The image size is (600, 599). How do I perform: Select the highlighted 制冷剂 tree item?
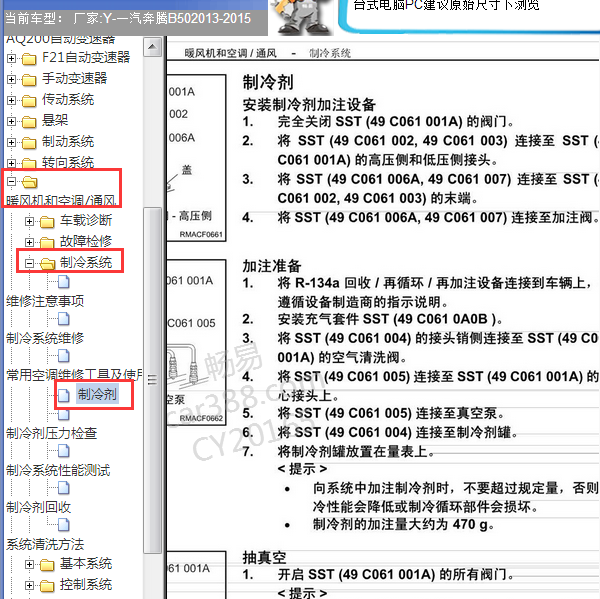point(97,394)
